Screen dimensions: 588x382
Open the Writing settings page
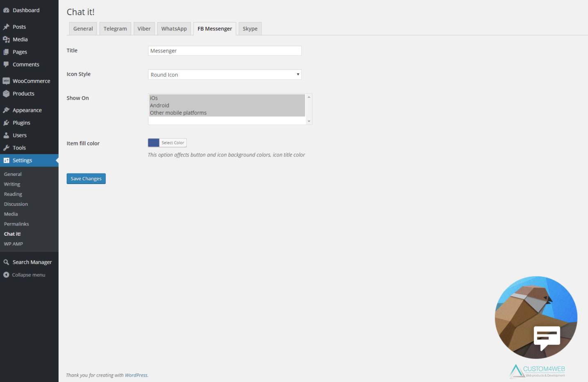coord(12,184)
